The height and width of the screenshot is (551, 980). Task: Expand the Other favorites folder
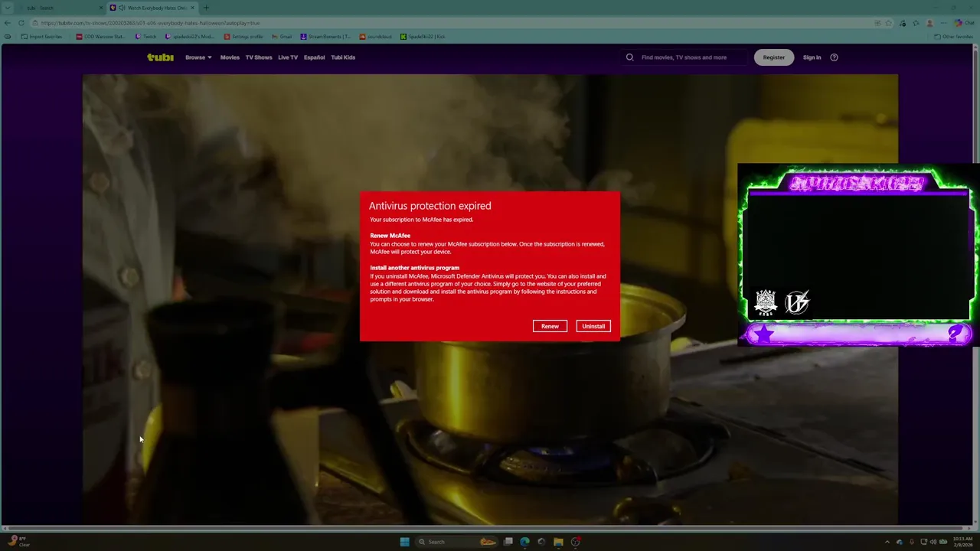[x=953, y=37]
